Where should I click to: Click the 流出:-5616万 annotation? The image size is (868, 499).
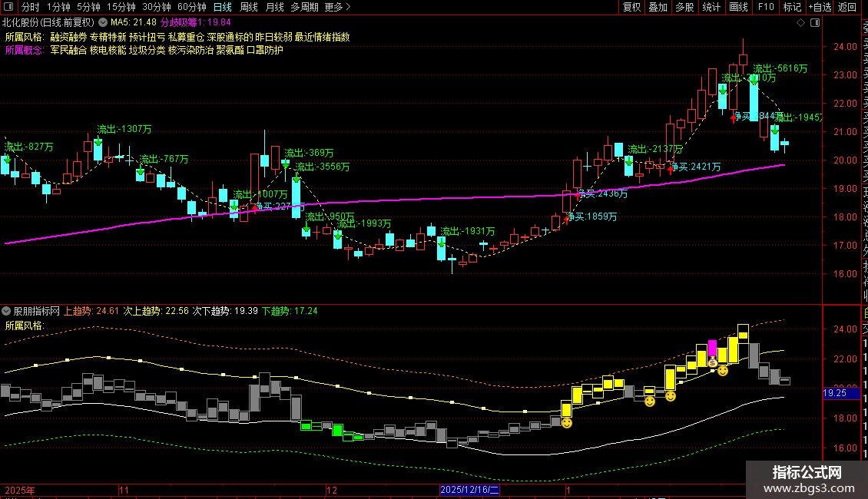pyautogui.click(x=780, y=68)
